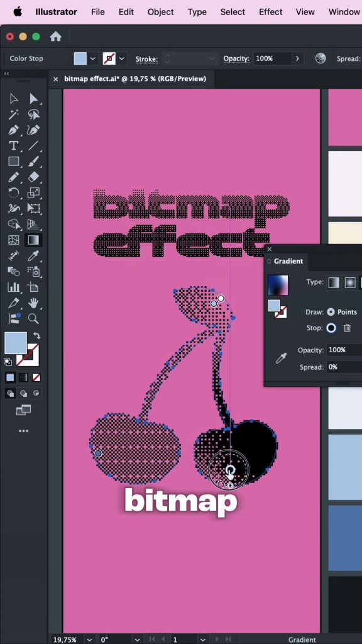Enable the Points draw radio button
Screen dimensions: 362x644
pos(331,312)
